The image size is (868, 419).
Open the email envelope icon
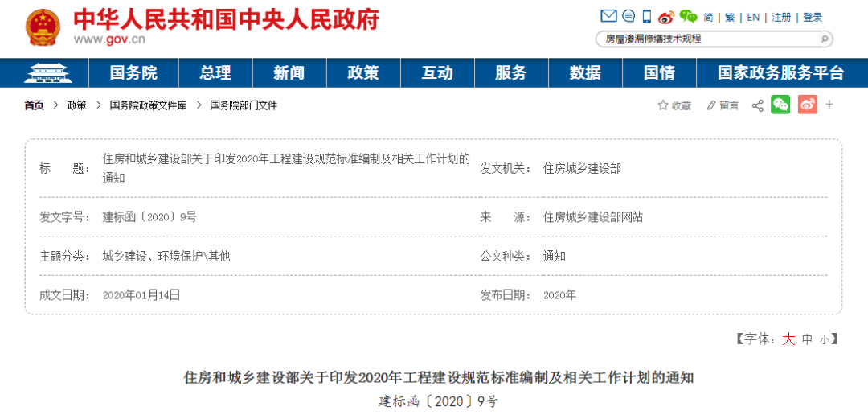coord(608,17)
